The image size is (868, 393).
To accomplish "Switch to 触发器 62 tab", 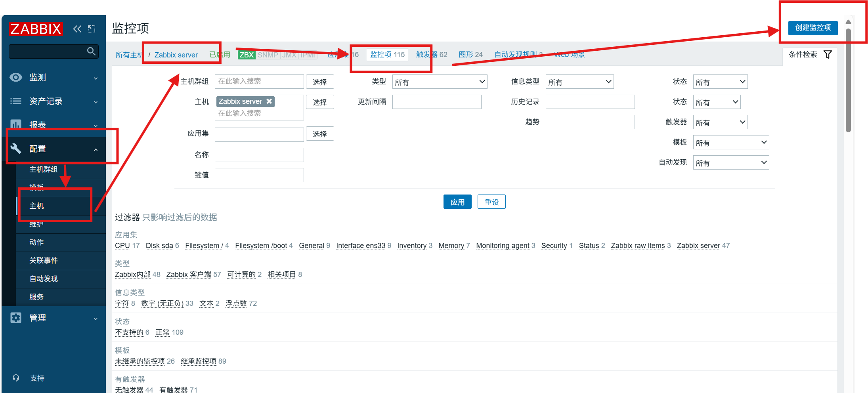I will pyautogui.click(x=432, y=55).
